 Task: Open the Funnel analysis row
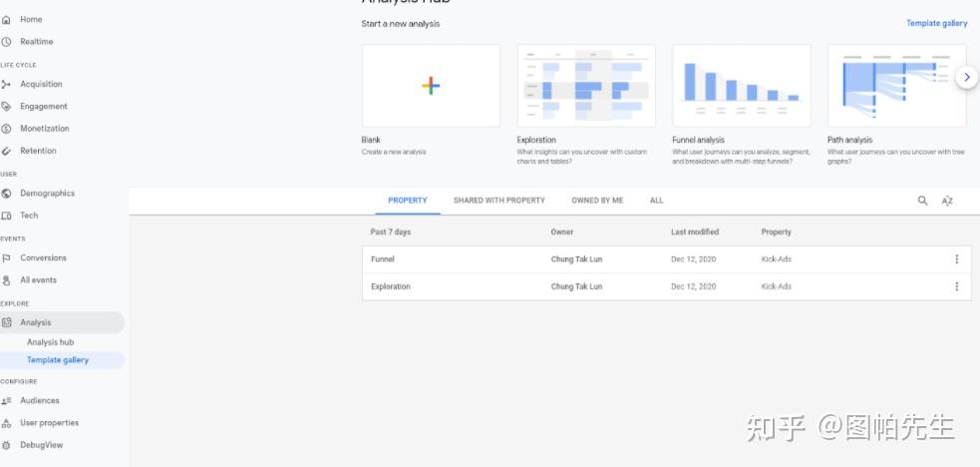click(666, 259)
